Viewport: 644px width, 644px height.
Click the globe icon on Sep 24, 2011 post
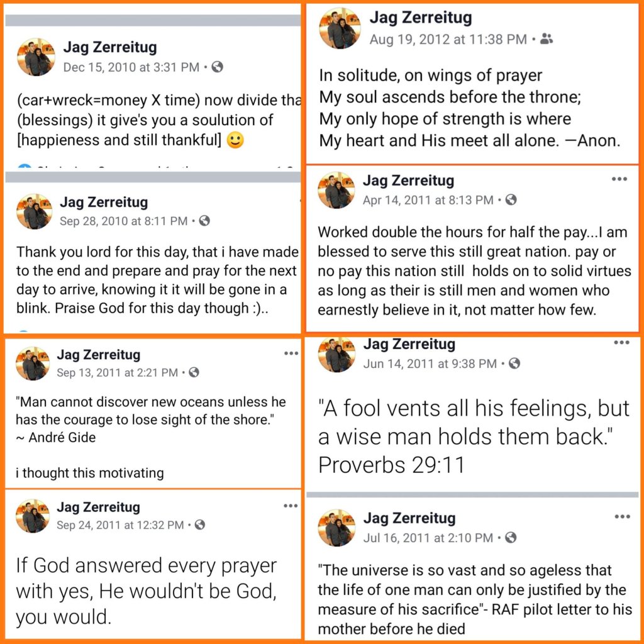(199, 525)
